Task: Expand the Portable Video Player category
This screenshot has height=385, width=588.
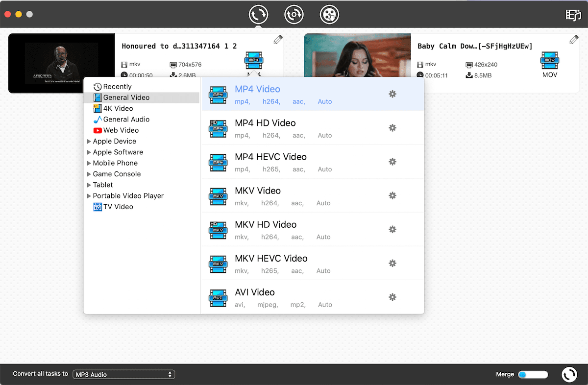Action: click(89, 196)
